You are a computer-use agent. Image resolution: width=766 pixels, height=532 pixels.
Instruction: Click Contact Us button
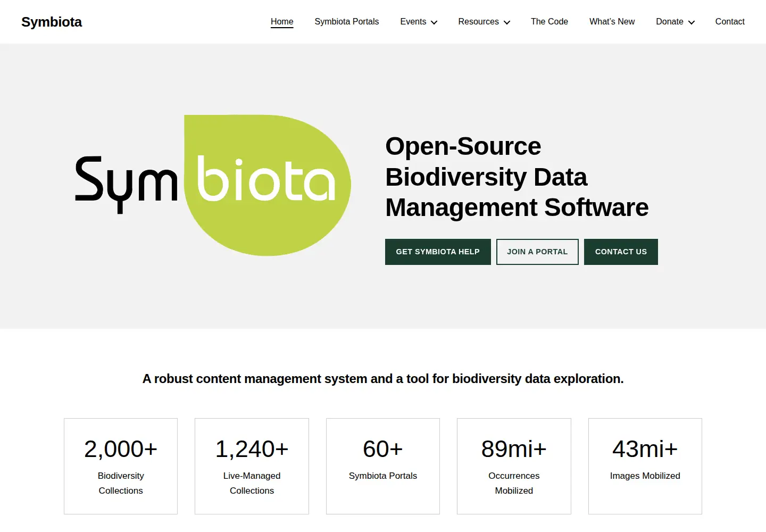coord(621,252)
